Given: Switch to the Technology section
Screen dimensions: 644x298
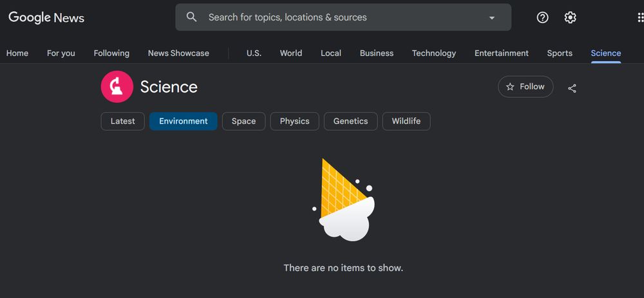Looking at the screenshot, I should pyautogui.click(x=433, y=53).
